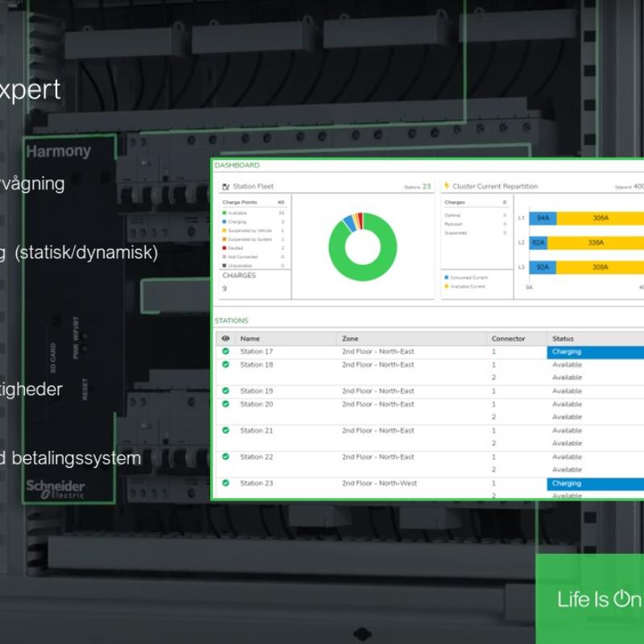Click the 'Harmony' label on the module
Viewport: 644px width, 644px height.
click(x=58, y=151)
